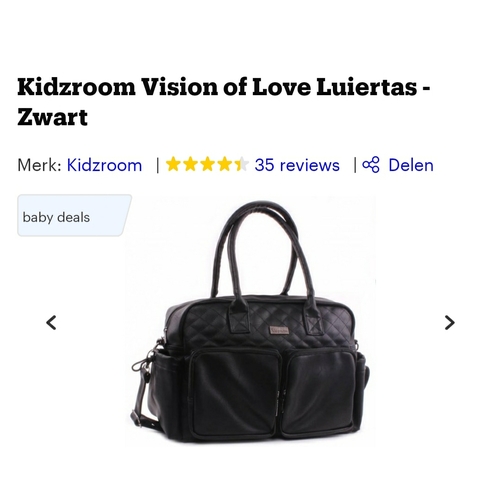The width and height of the screenshot is (500, 500).
Task: Click the second yellow rating star
Action: tap(190, 165)
